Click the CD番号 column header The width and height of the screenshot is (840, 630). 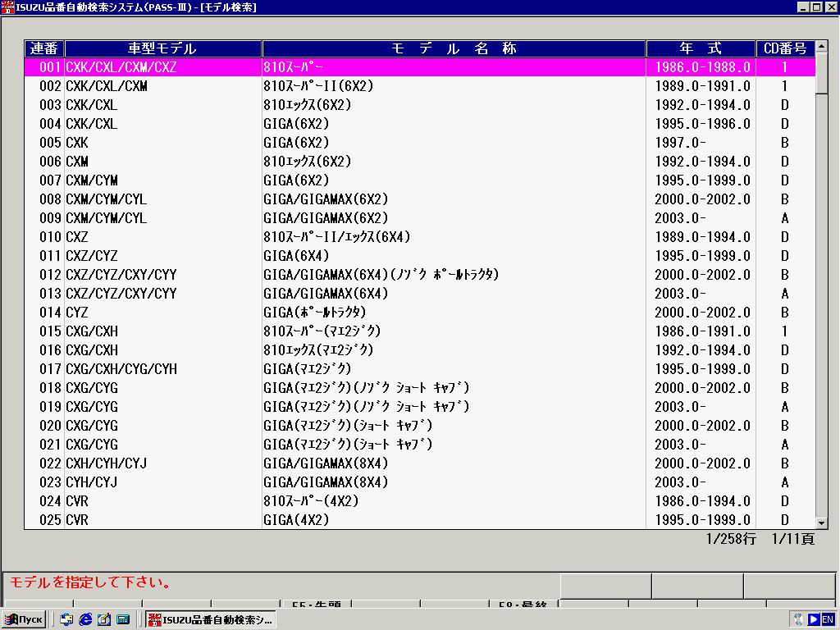point(785,48)
